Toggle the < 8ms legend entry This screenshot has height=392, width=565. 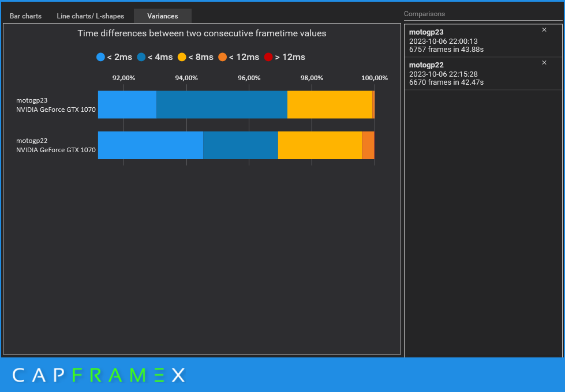pyautogui.click(x=195, y=57)
